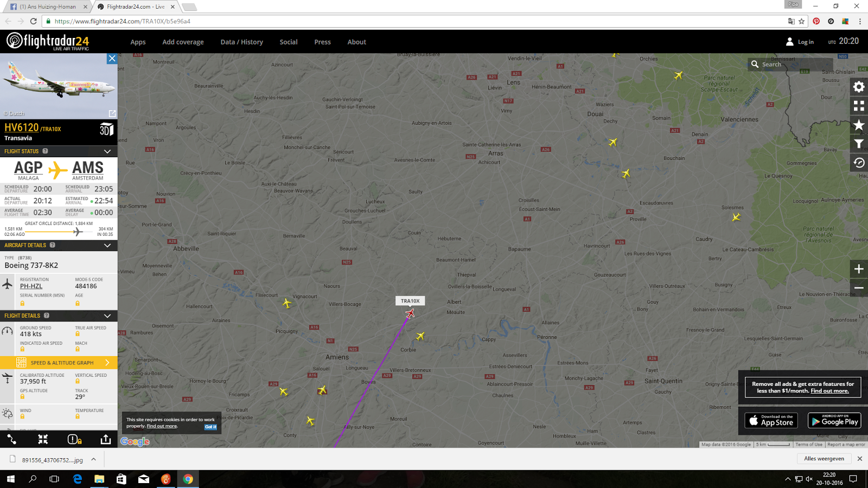Click Log in link

pyautogui.click(x=806, y=42)
